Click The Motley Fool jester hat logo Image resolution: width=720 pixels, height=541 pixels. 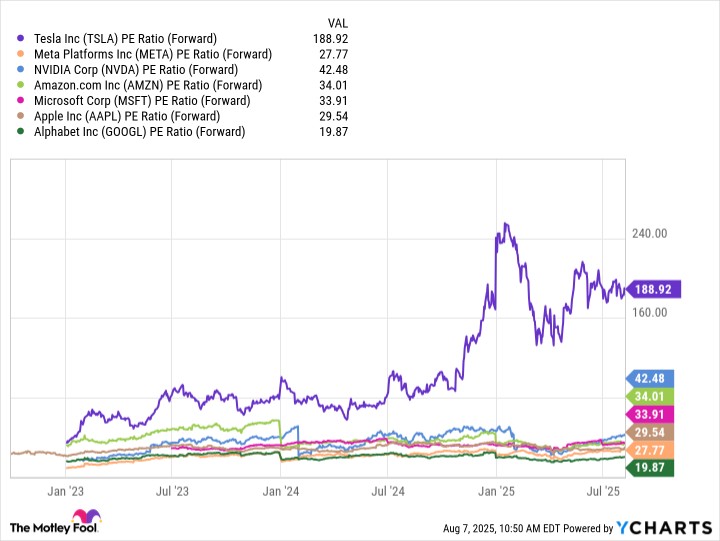(x=87, y=515)
